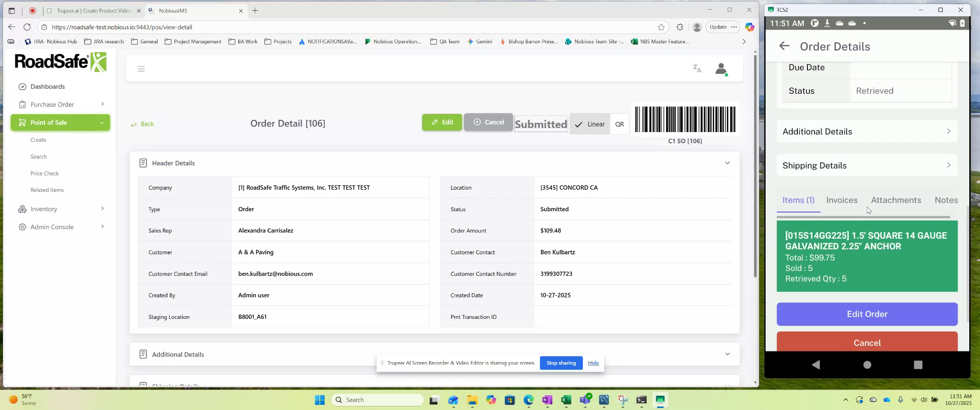Open the Related Items submenu item

tap(47, 190)
